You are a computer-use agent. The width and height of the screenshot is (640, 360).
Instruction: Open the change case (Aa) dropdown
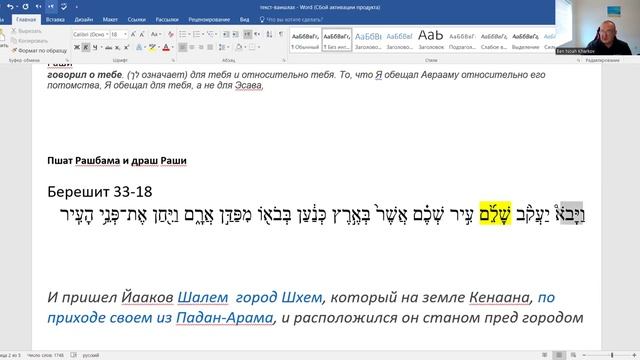(x=156, y=34)
